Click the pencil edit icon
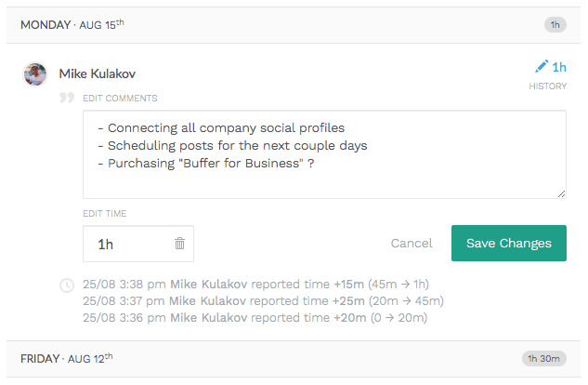Image resolution: width=588 pixels, height=385 pixels. 542,67
